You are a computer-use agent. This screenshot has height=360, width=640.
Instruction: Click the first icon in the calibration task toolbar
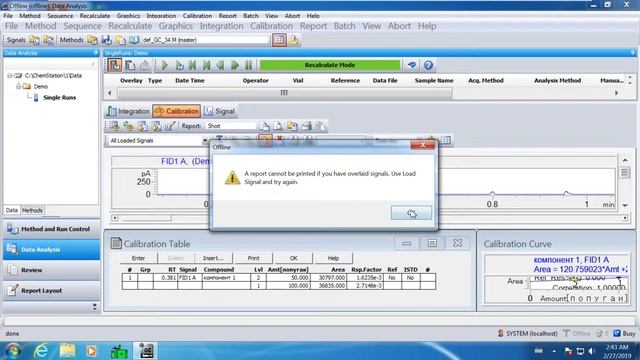click(x=114, y=126)
